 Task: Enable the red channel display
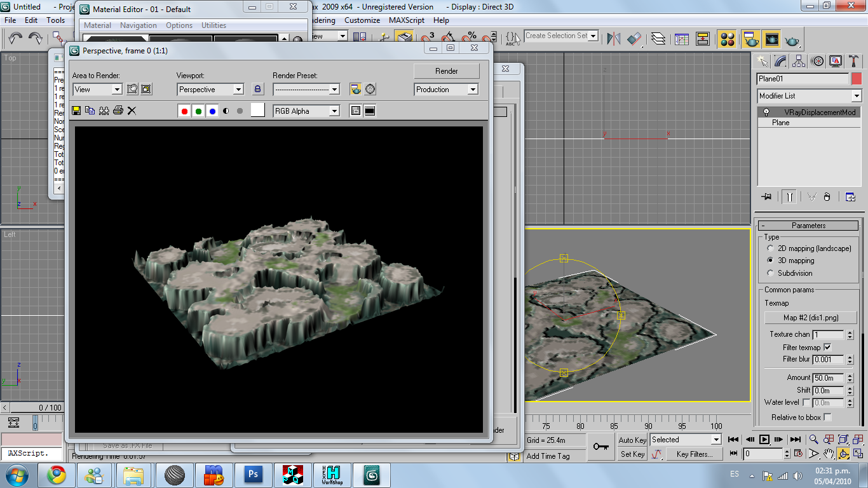coord(184,111)
